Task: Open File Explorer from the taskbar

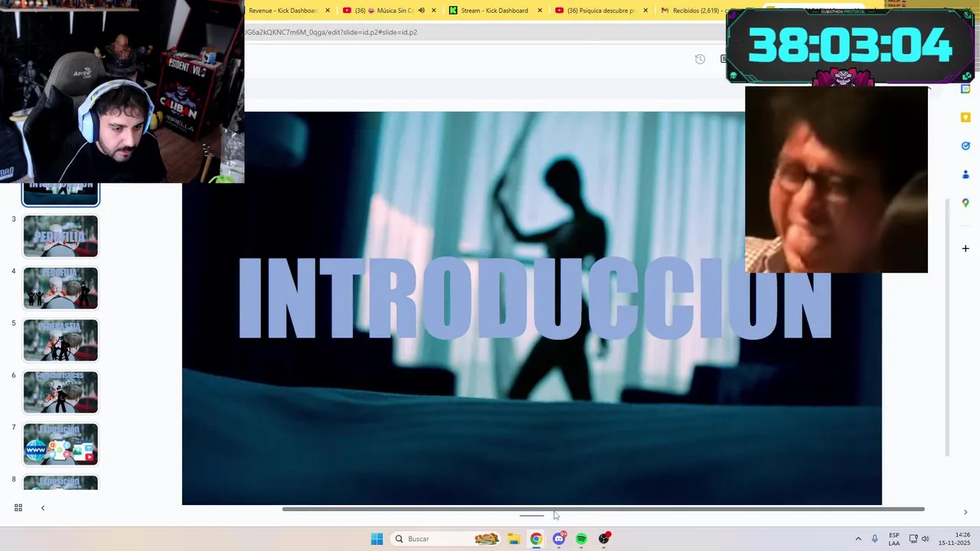Action: pyautogui.click(x=514, y=539)
